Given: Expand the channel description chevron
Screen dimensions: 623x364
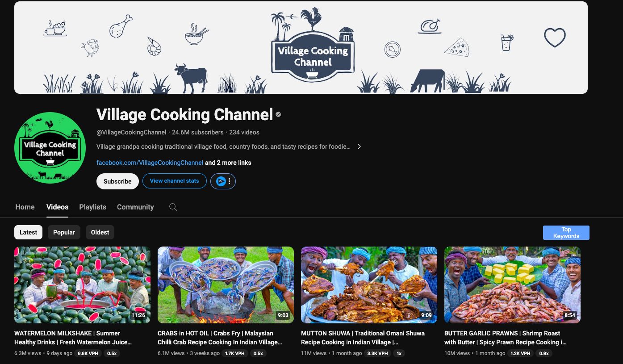Looking at the screenshot, I should pos(359,146).
